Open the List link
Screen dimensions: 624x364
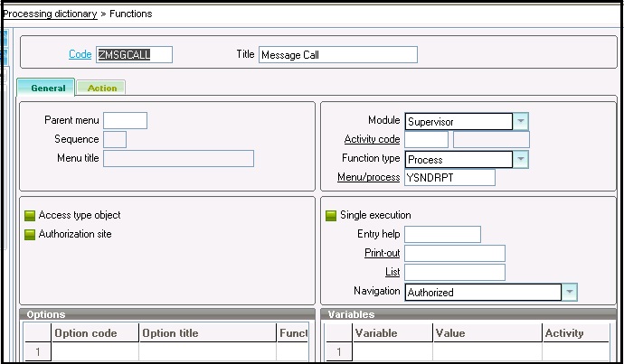392,272
